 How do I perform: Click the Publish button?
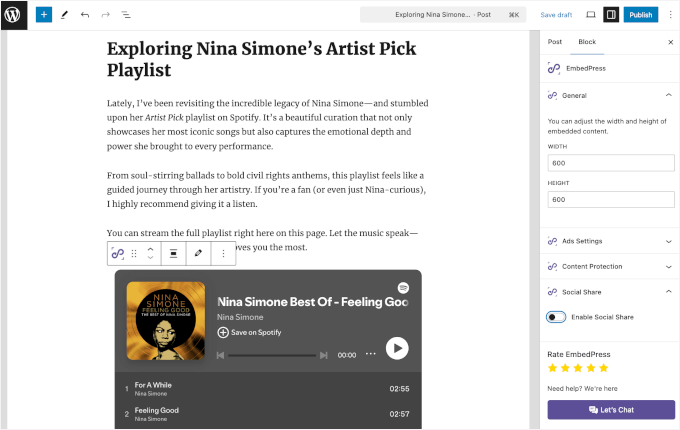641,15
